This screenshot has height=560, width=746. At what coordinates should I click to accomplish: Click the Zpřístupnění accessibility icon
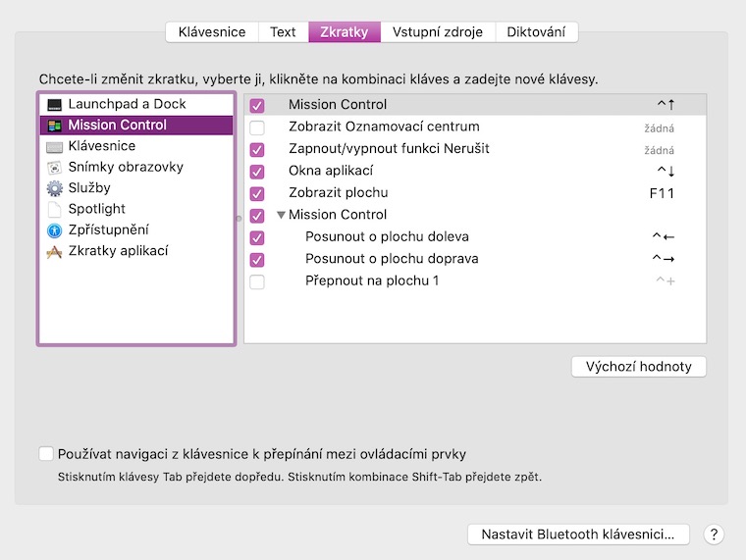click(54, 230)
